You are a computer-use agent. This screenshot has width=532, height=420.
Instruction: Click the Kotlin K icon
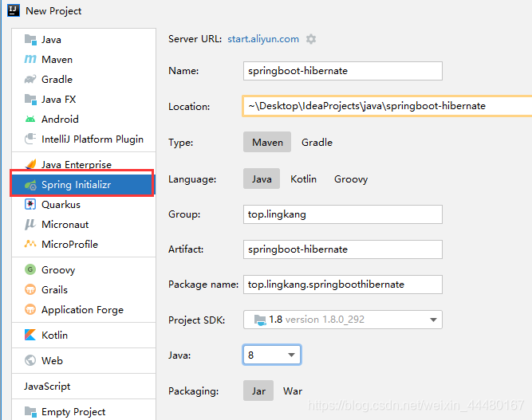[x=30, y=335]
